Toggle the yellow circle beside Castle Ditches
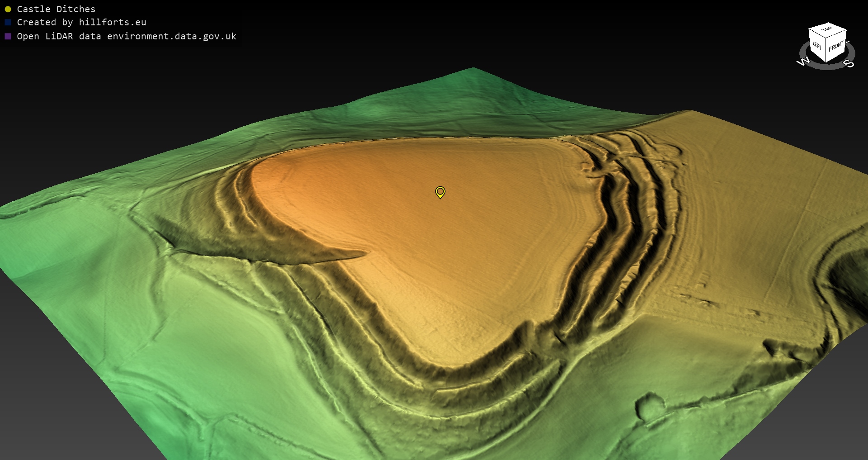This screenshot has height=460, width=868. coord(8,9)
